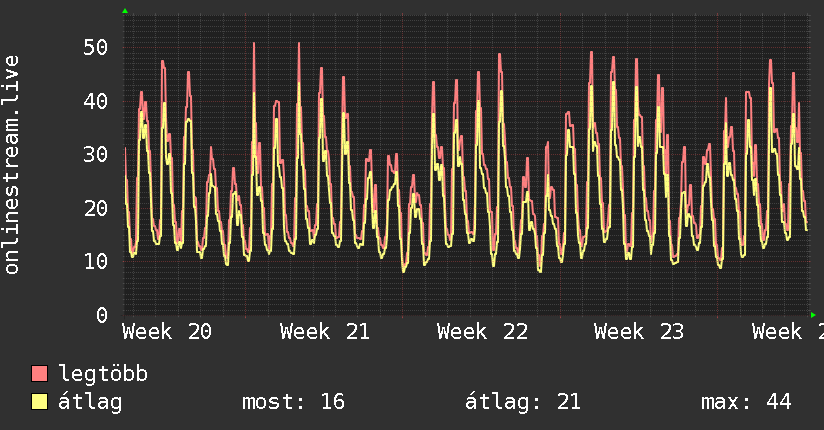824x430 pixels.
Task: Click the pink legtöbb legend swatch
Action: [39, 373]
